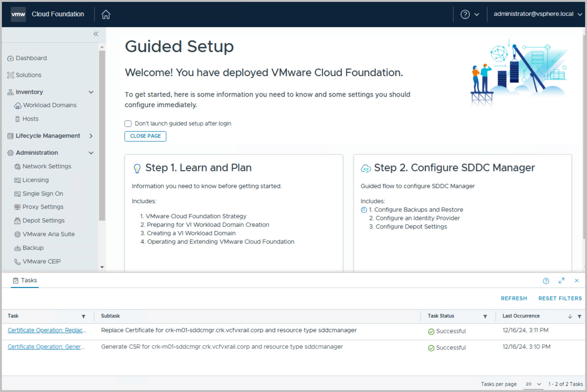The width and height of the screenshot is (587, 392).
Task: Filter the Task column
Action: 84,316
